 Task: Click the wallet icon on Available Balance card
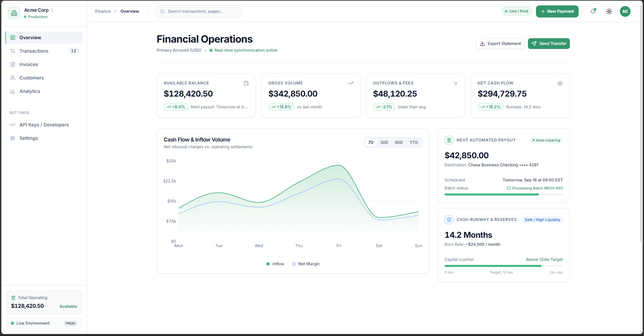coord(246,83)
